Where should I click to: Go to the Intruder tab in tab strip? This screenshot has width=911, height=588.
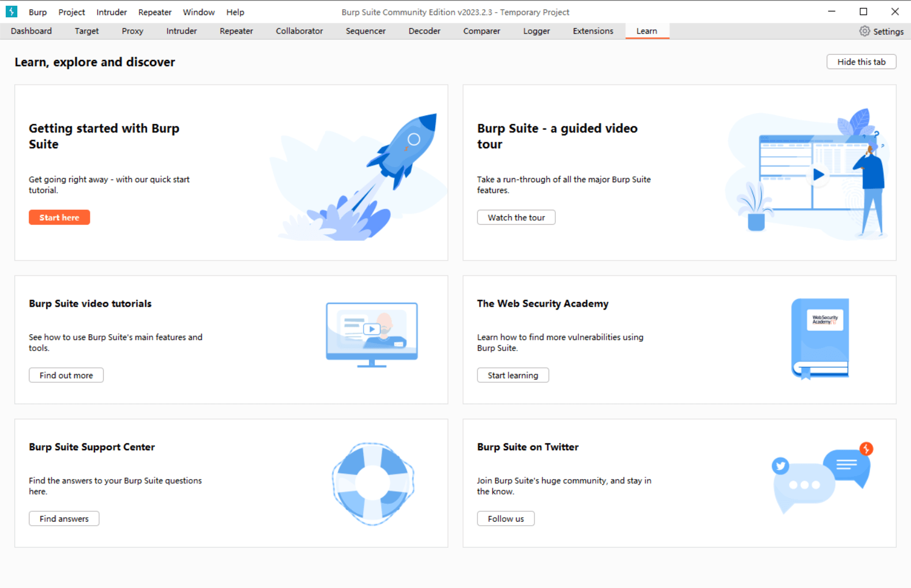(182, 31)
